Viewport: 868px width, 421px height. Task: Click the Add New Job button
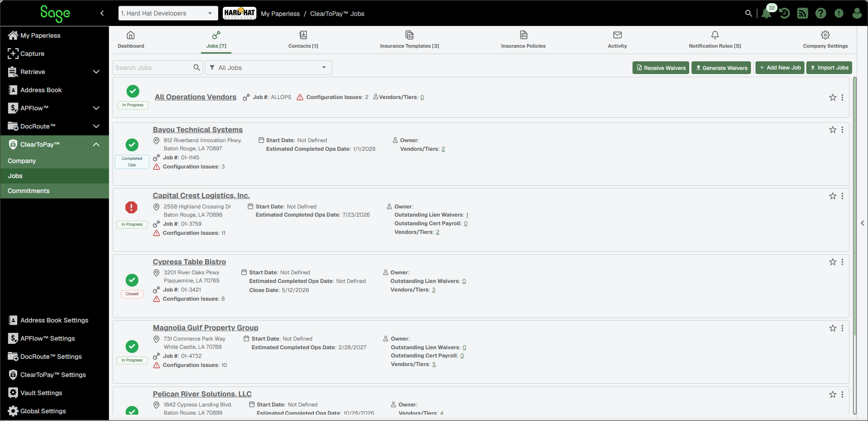tap(780, 68)
